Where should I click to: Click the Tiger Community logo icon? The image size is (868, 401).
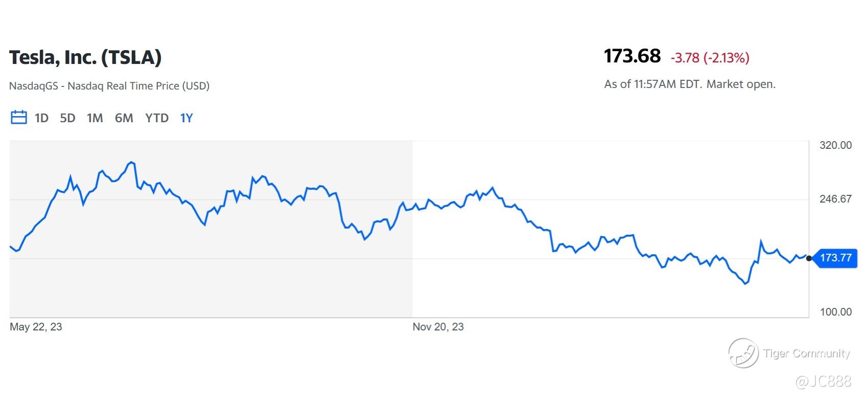(743, 353)
